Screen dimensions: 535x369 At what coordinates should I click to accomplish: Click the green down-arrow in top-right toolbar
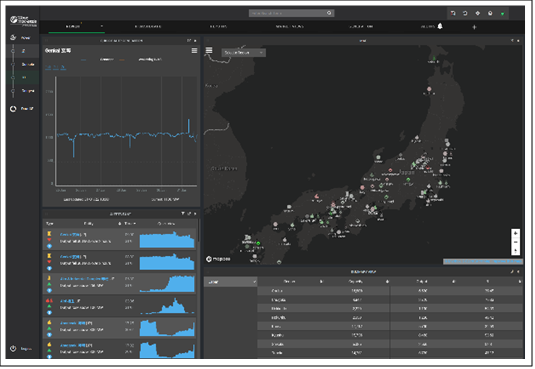[x=502, y=14]
